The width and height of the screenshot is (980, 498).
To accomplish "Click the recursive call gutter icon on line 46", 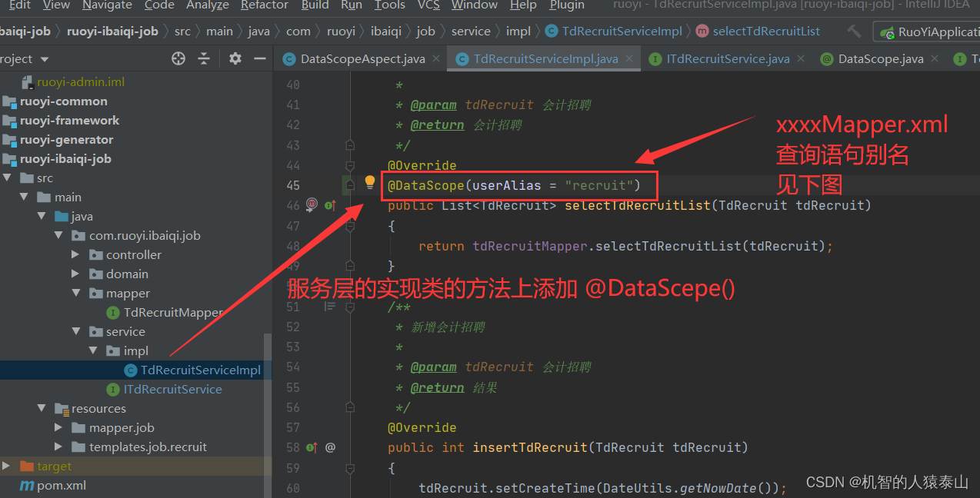I will click(x=312, y=204).
